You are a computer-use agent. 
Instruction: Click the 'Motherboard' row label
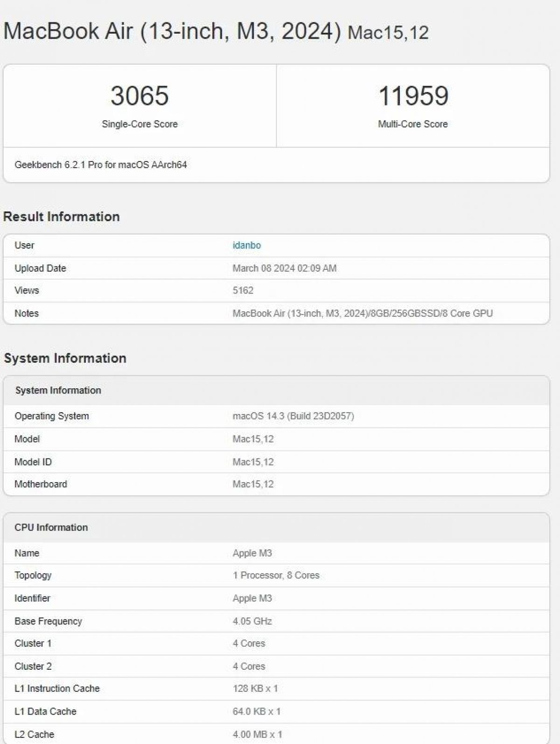41,484
